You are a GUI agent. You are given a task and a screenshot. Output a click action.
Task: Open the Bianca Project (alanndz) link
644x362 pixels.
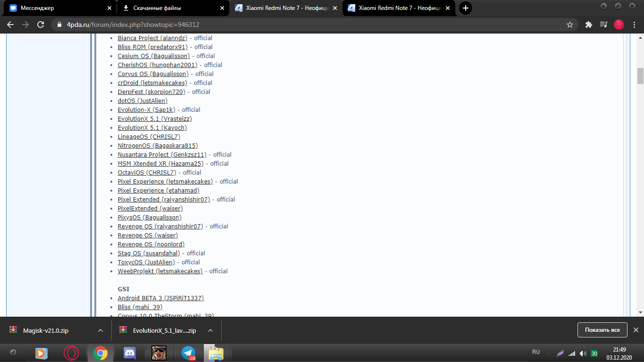click(x=152, y=38)
